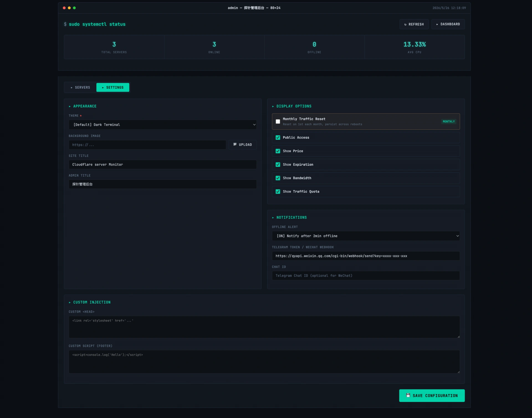Click the yellow minimize window dot
Screen dimensions: 532x418
click(69, 8)
